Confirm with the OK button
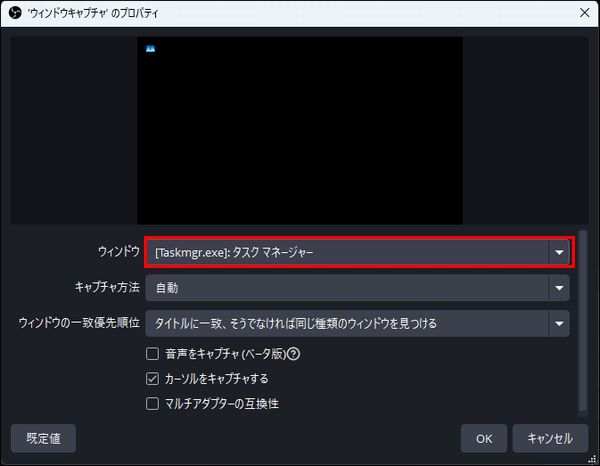Viewport: 600px width, 466px height. click(x=484, y=438)
